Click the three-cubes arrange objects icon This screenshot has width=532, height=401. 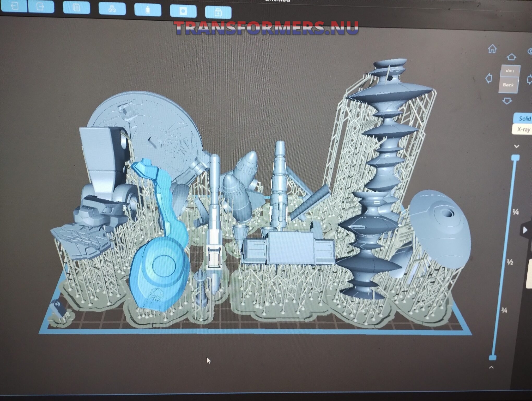(112, 9)
